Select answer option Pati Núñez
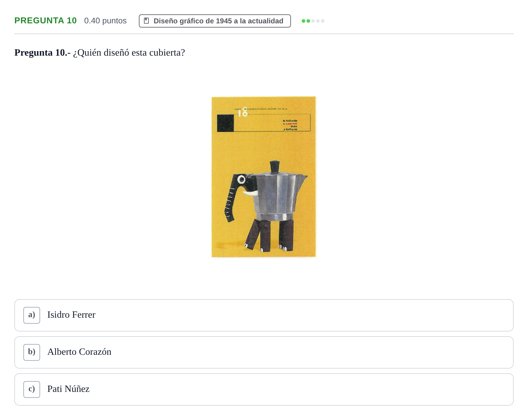The image size is (528, 420). (x=264, y=389)
